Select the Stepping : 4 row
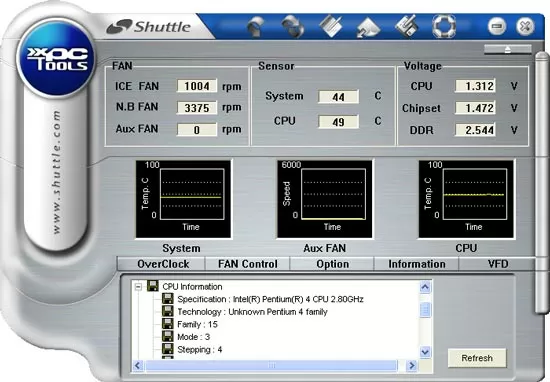Viewport: 550px width, 382px height. (x=200, y=349)
